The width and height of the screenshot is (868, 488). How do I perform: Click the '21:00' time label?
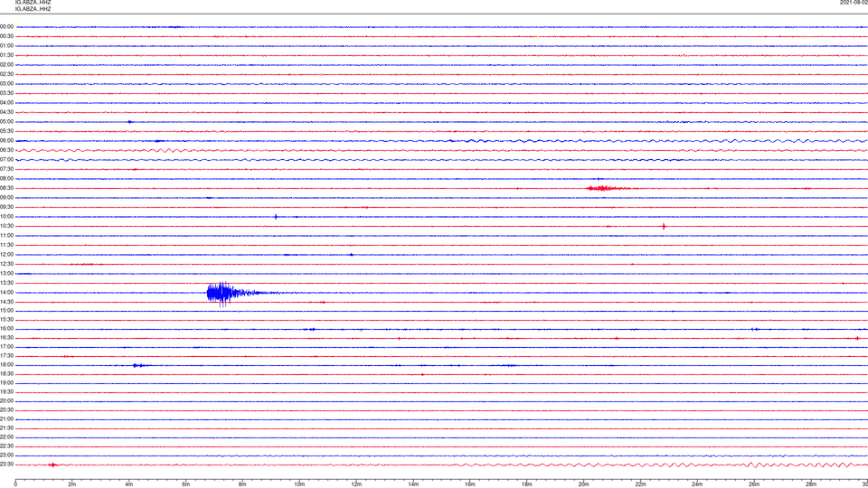(6, 419)
